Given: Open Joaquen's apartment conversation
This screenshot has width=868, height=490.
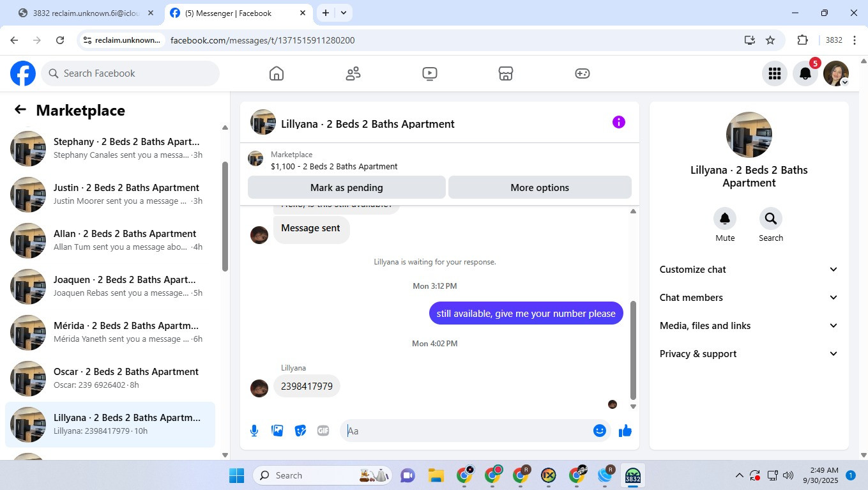Looking at the screenshot, I should [x=110, y=287].
